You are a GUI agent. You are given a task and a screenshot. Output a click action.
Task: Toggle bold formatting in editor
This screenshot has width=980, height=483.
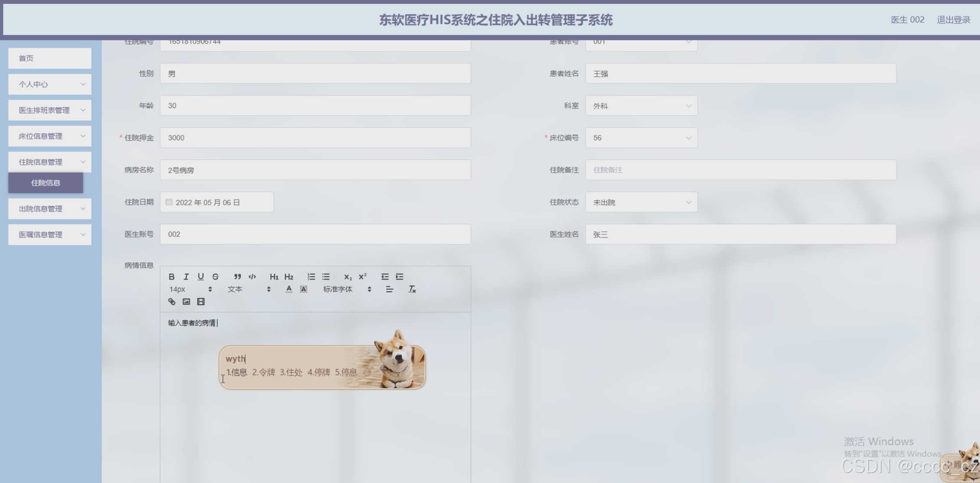pos(171,276)
